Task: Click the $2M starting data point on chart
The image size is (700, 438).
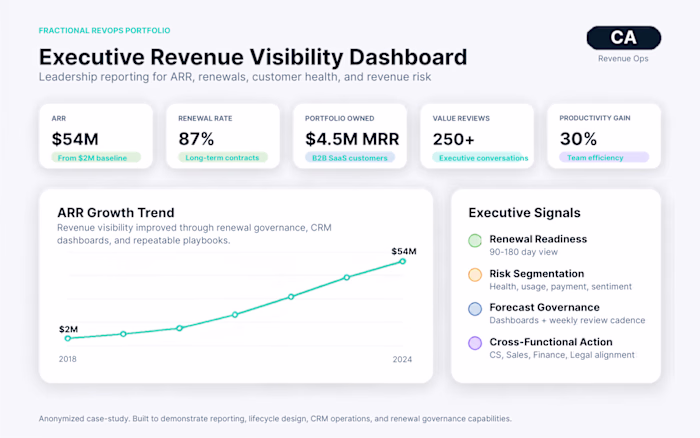Action: pyautogui.click(x=68, y=338)
